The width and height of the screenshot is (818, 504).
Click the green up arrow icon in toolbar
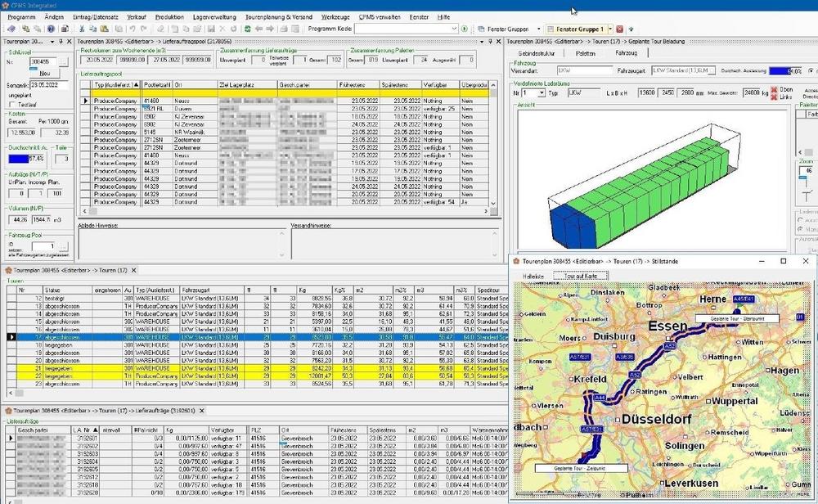pyautogui.click(x=630, y=29)
